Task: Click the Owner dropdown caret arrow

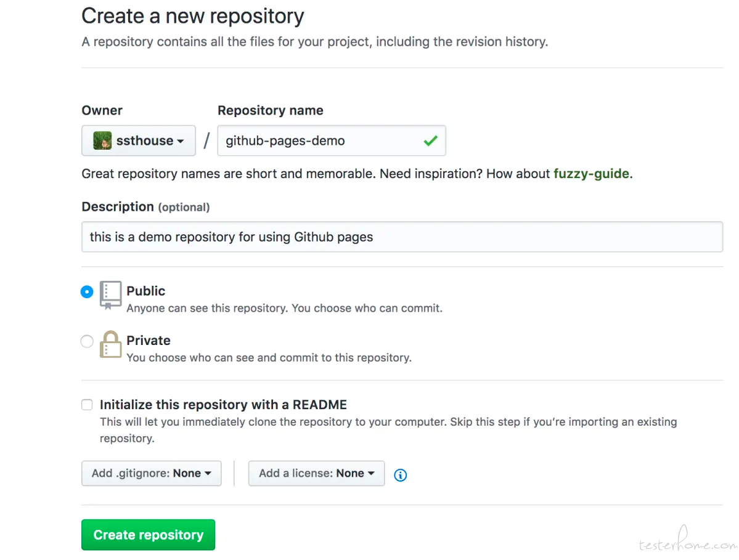Action: coord(181,141)
